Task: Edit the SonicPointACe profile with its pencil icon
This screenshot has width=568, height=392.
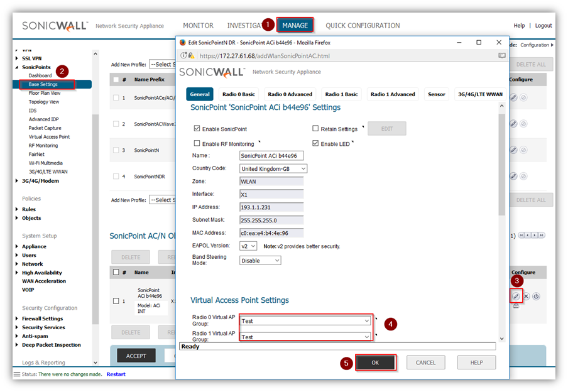Action: coord(513,97)
